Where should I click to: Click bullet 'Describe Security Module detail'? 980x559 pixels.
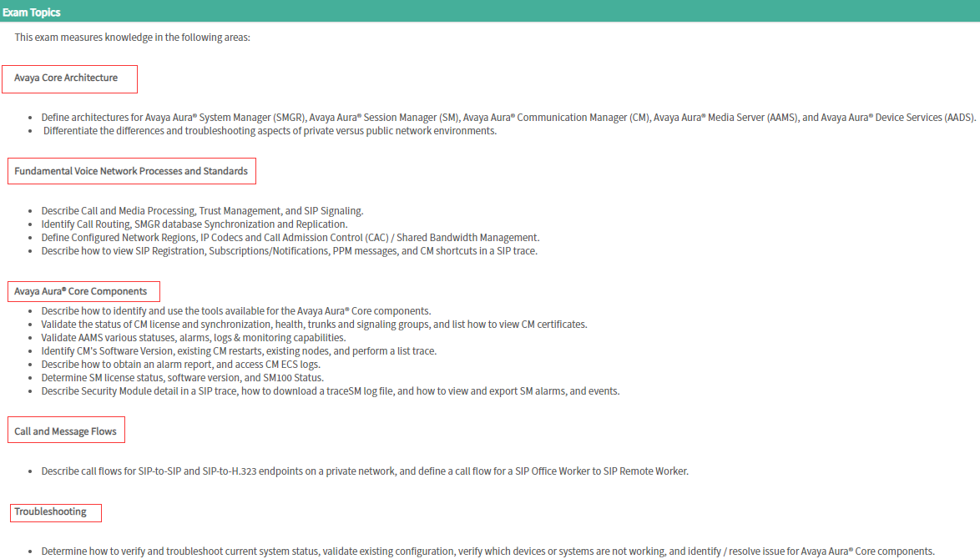pyautogui.click(x=330, y=391)
